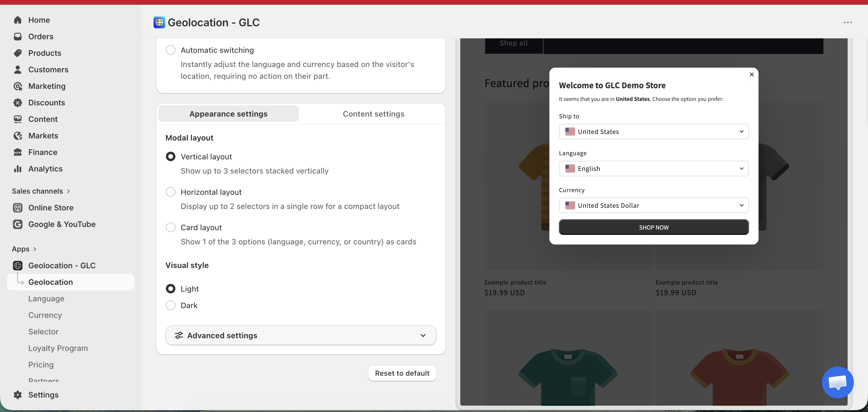Image resolution: width=868 pixels, height=412 pixels.
Task: Open the Selector submenu item
Action: click(43, 331)
